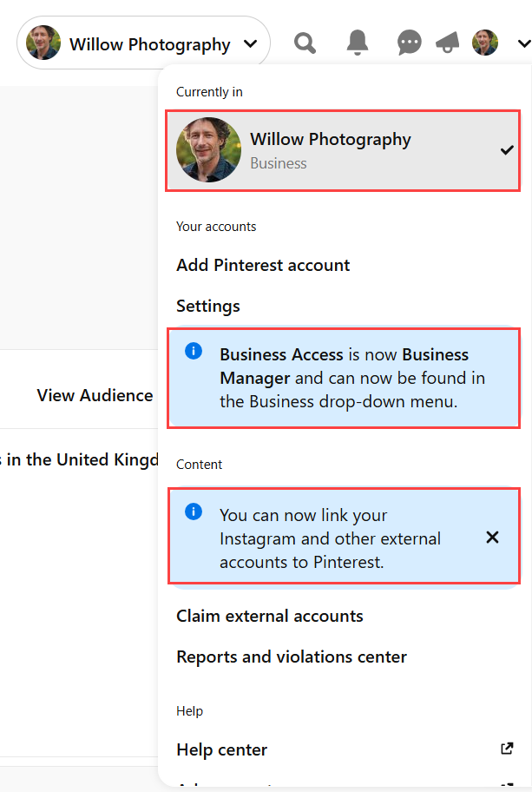The height and width of the screenshot is (792, 532).
Task: Open the chevron next to the profile avatar
Action: coord(524,43)
